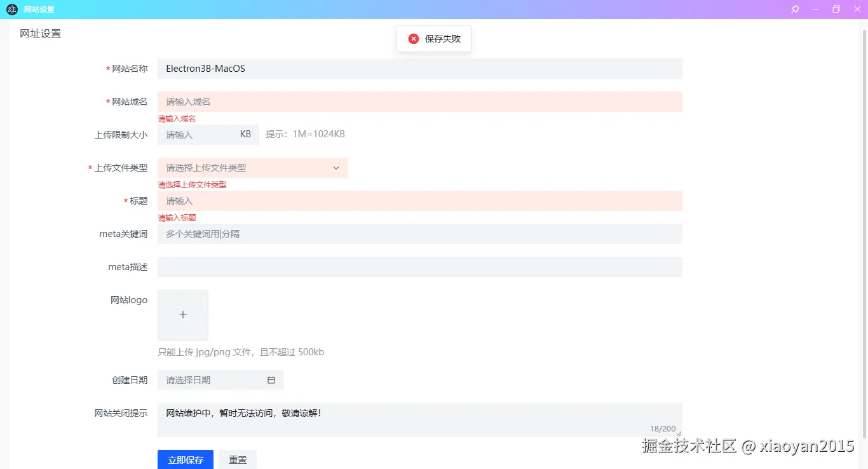Select the 网站设置 page heading
This screenshot has width=868, height=469.
click(x=39, y=33)
